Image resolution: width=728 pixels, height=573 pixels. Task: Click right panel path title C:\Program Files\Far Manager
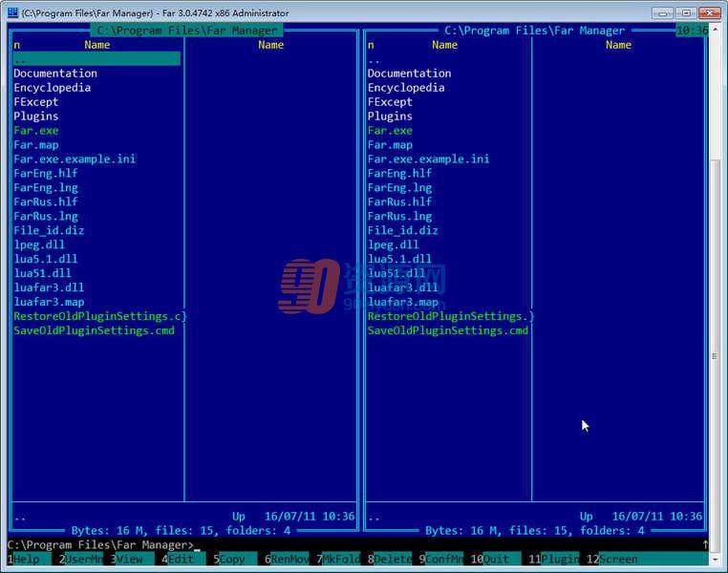click(534, 31)
